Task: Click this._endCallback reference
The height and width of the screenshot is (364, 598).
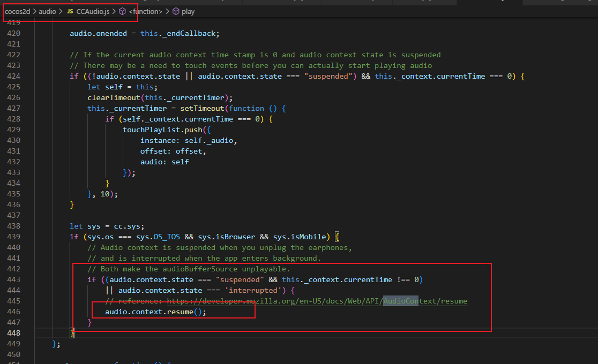Action: 178,34
